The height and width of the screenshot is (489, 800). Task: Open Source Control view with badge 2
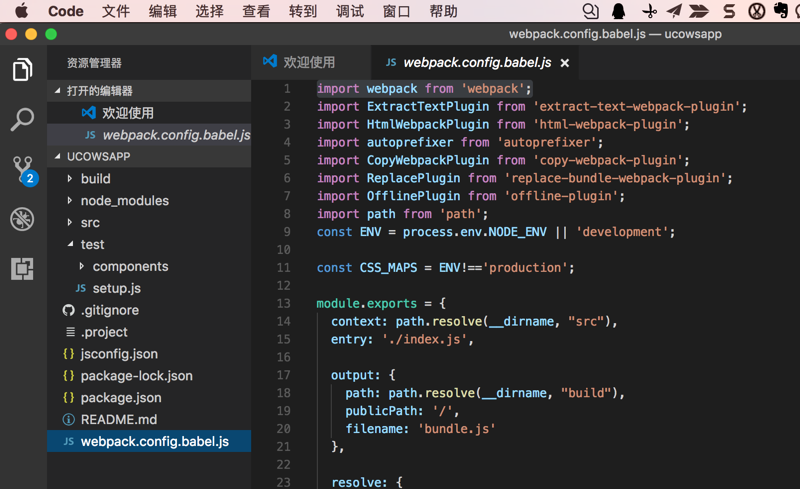[24, 170]
